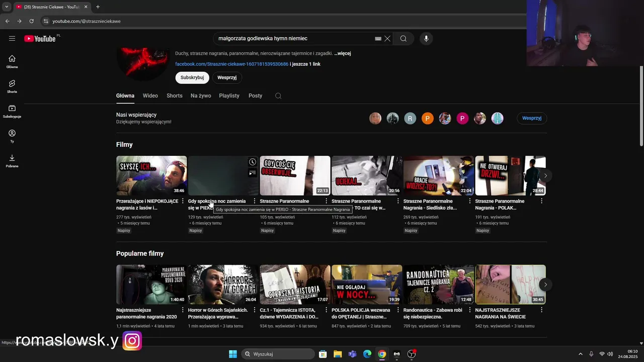This screenshot has width=644, height=362.
Task: Start voice search with the microphone
Action: (x=426, y=39)
